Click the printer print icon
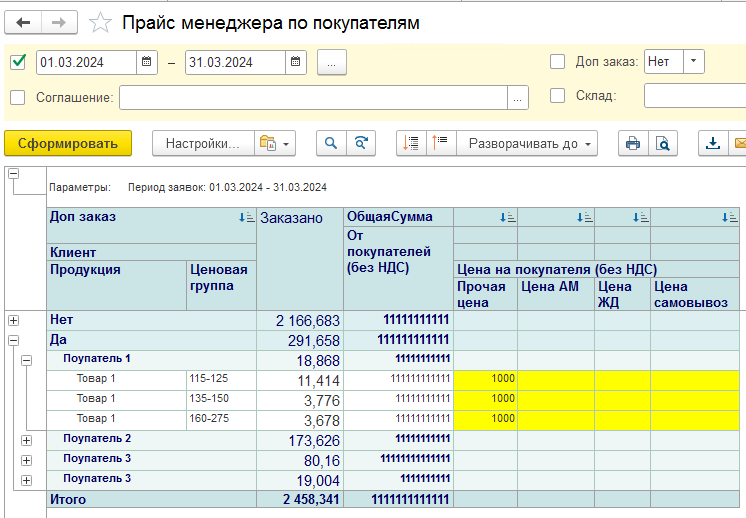 tap(633, 143)
